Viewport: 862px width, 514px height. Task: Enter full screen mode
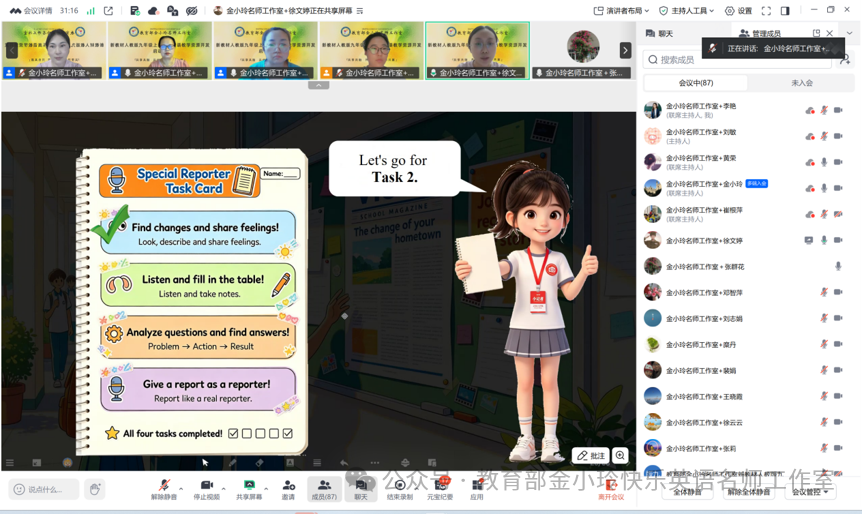(766, 10)
